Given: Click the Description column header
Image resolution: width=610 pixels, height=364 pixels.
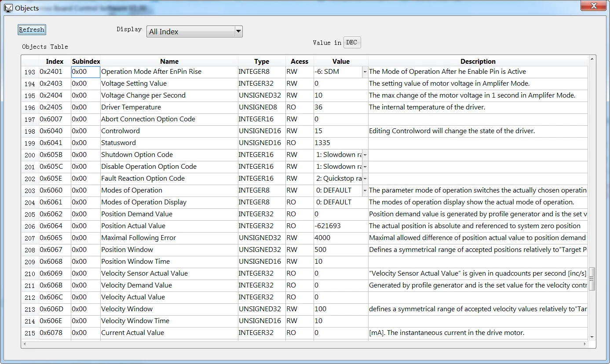Looking at the screenshot, I should 478,62.
